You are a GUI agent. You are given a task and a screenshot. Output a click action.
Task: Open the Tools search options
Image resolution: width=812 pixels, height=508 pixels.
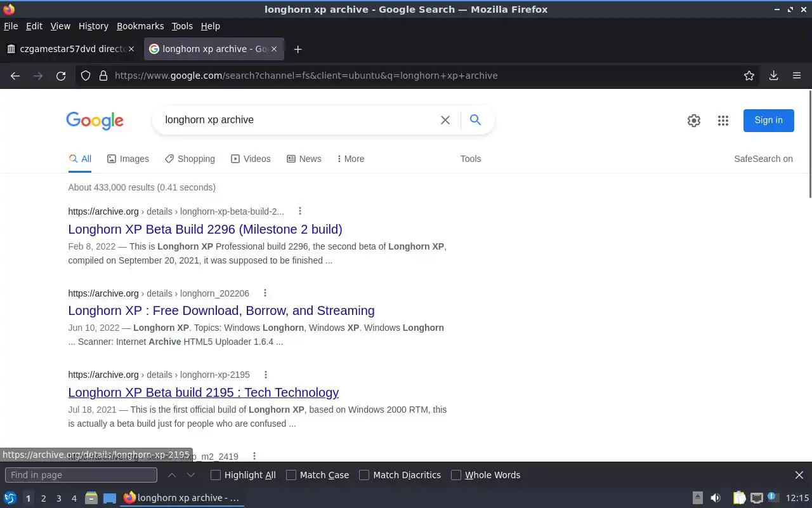click(471, 159)
